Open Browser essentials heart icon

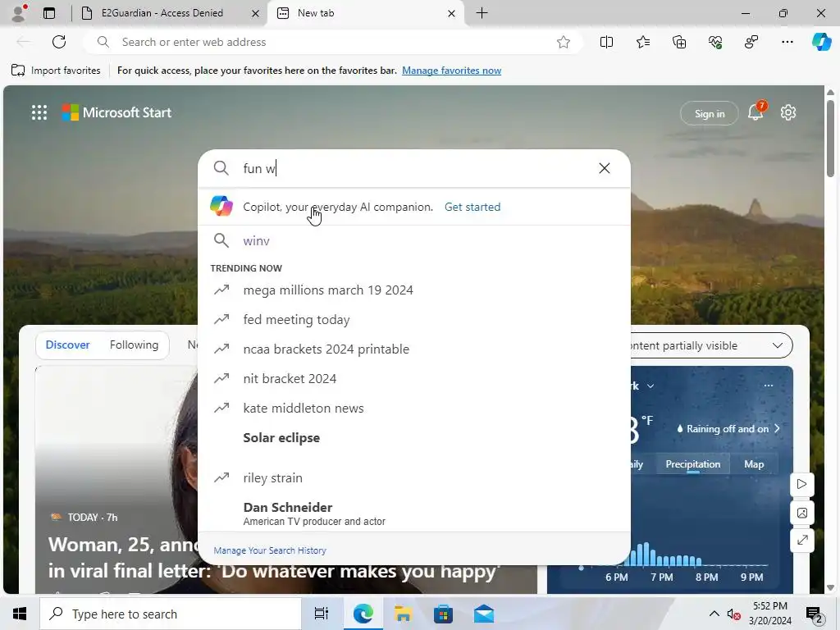(715, 42)
